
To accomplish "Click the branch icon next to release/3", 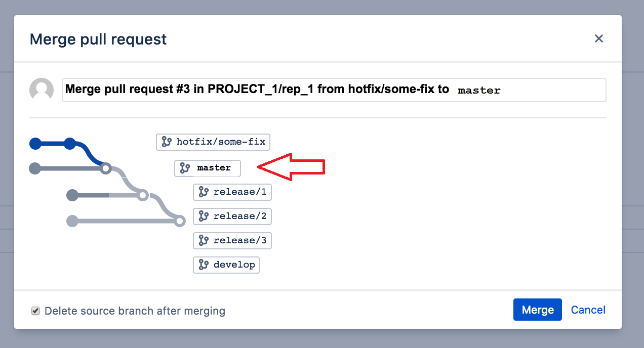I will pyautogui.click(x=204, y=240).
